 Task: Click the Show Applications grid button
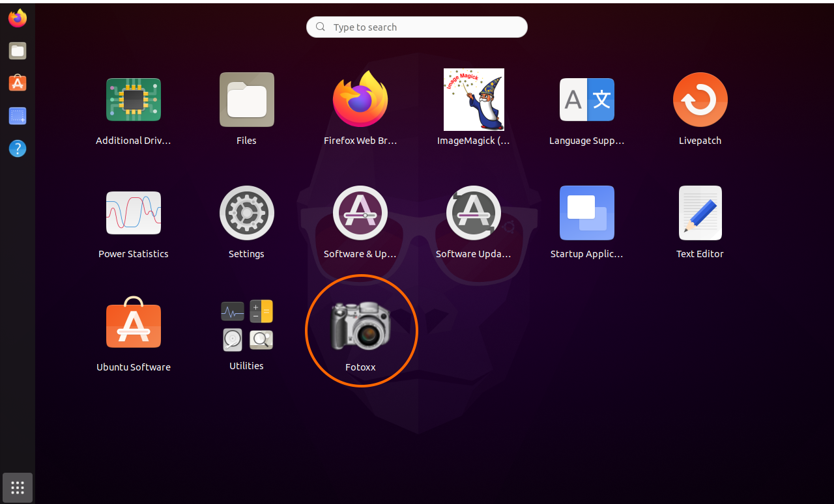pos(18,487)
